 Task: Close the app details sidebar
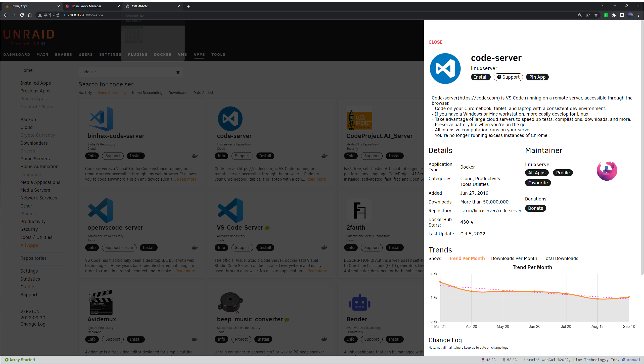tap(435, 42)
